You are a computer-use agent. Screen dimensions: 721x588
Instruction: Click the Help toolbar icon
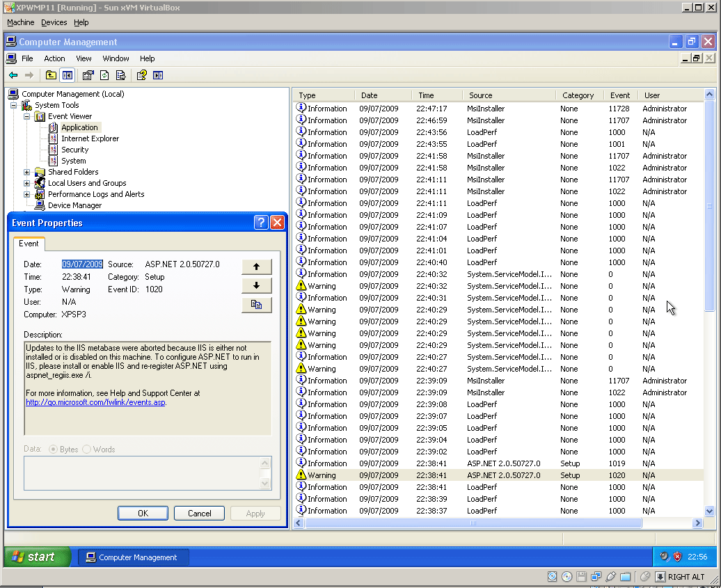pyautogui.click(x=142, y=75)
